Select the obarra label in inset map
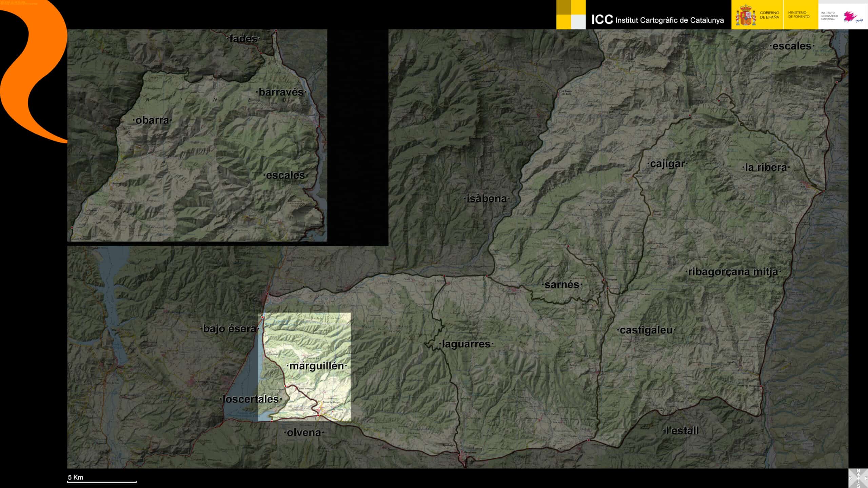Screen dimensions: 868x488 tap(152, 120)
